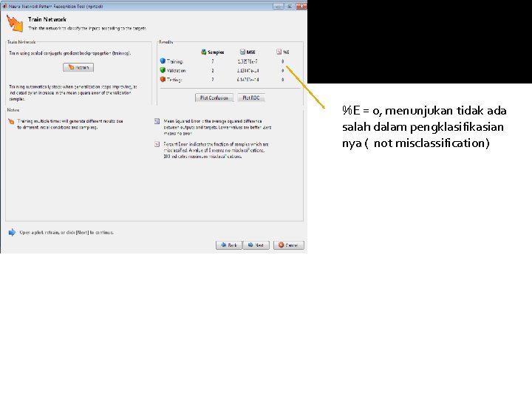Click the note icon beside Training multiple times

(x=11, y=121)
